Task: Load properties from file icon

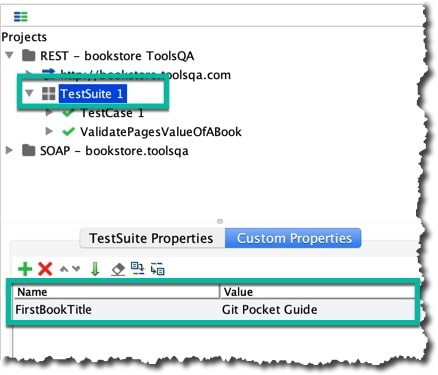Action: click(x=137, y=268)
